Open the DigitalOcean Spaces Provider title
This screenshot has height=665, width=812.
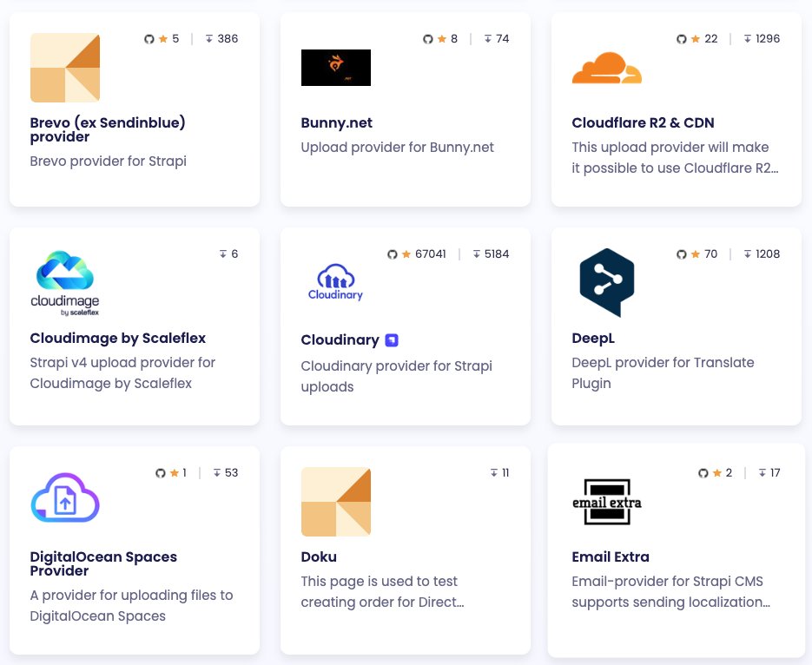click(x=103, y=563)
